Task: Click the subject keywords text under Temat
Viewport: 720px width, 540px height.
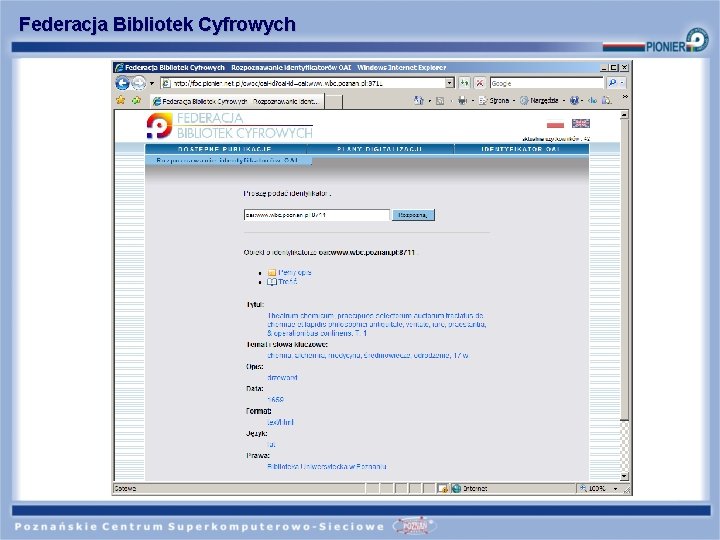Action: pyautogui.click(x=368, y=355)
